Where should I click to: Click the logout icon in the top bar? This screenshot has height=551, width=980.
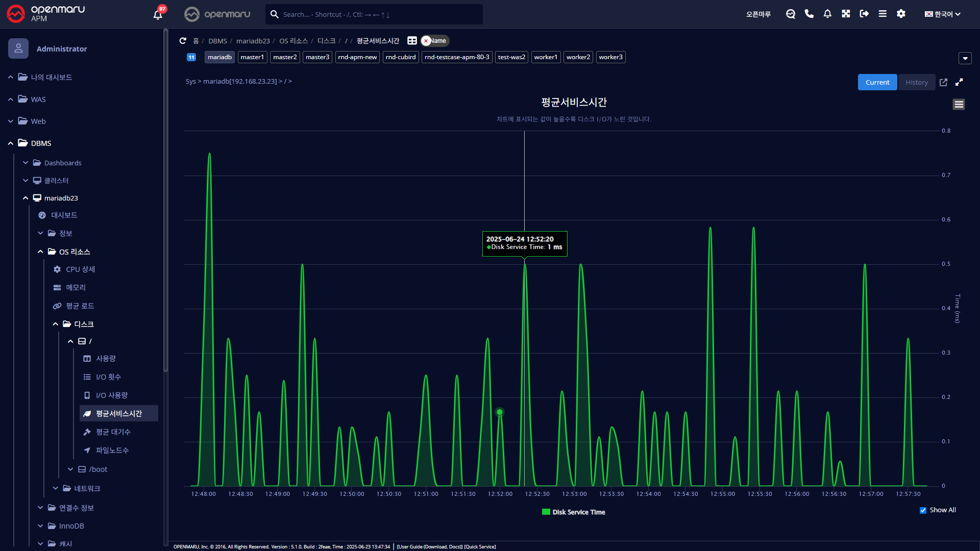click(864, 14)
